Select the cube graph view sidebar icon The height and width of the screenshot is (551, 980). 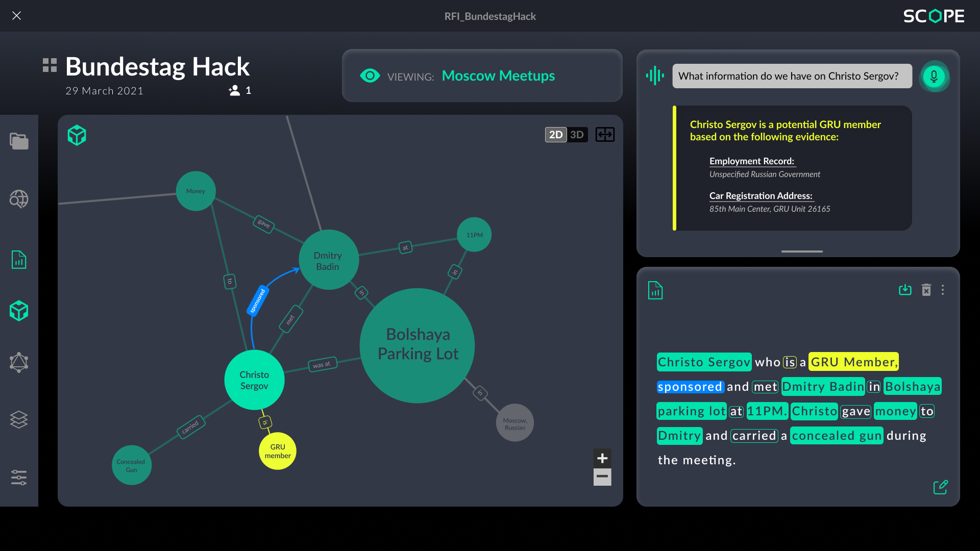pos(19,311)
